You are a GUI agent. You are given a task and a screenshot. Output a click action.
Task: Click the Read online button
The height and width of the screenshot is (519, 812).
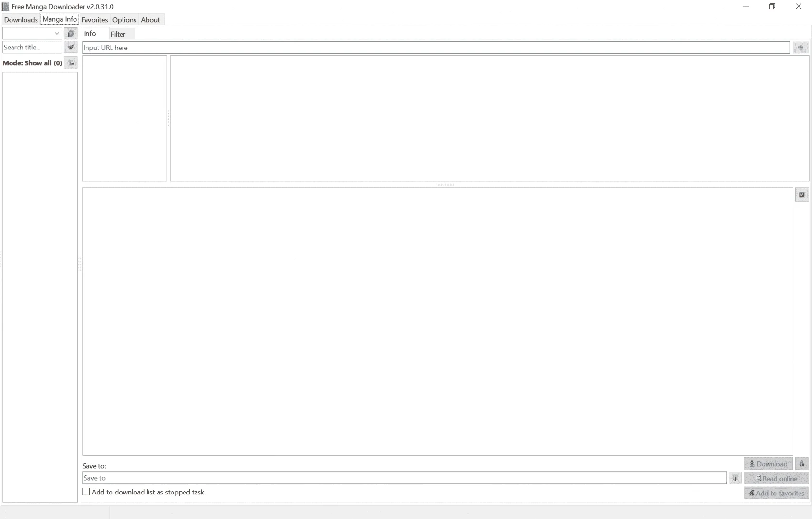tap(776, 479)
